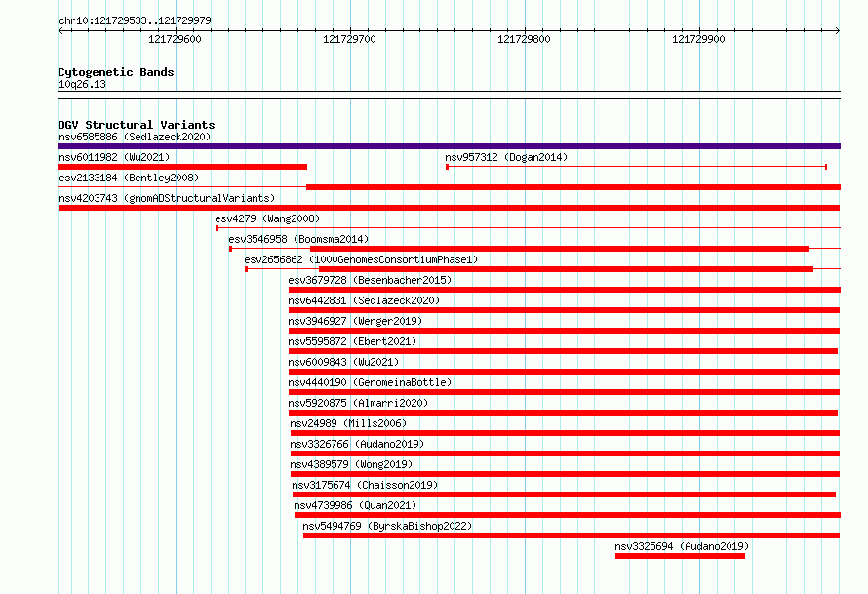Open nsv6442831 (Sedlazeck2020) variant
868x594 pixels.
click(364, 300)
